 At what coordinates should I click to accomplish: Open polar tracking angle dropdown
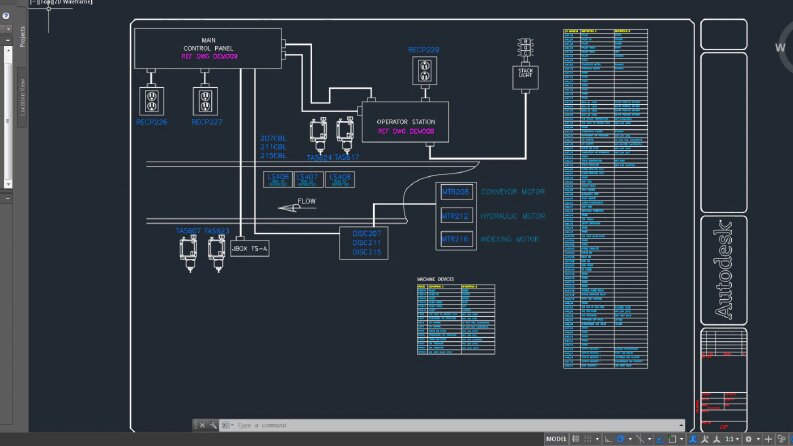(631, 439)
